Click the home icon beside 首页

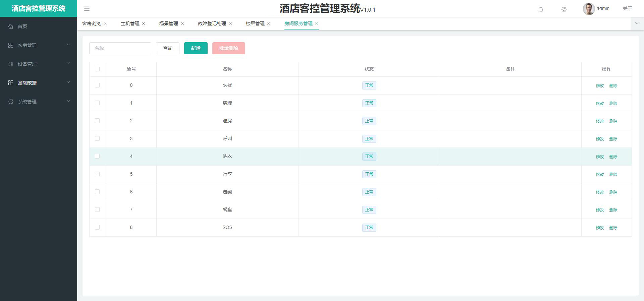(11, 26)
